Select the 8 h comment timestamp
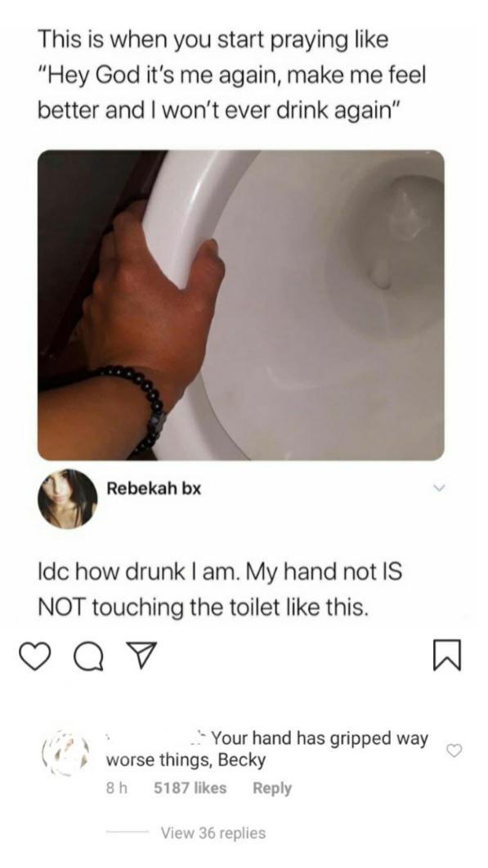This screenshot has width=488, height=868. [116, 788]
